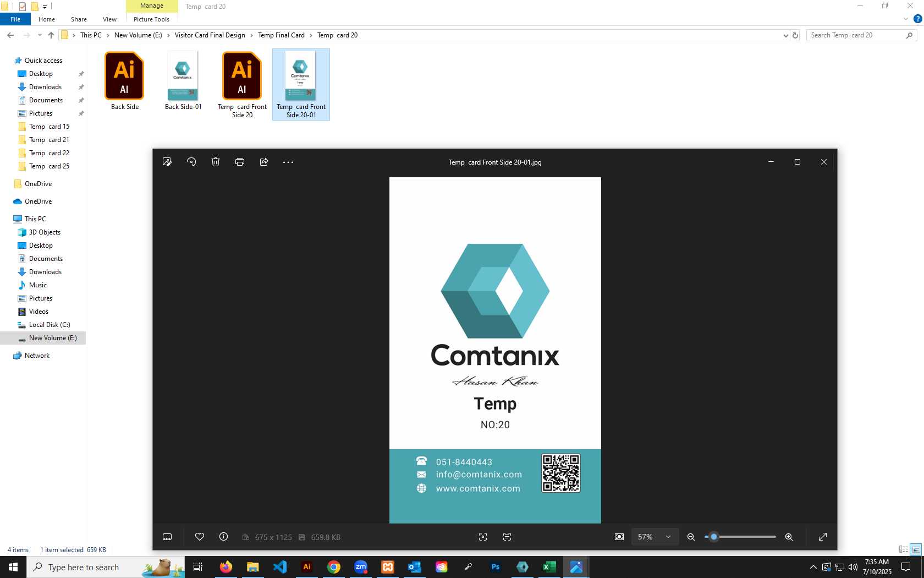This screenshot has height=578, width=924.
Task: Fit image to window with fit icon
Action: [619, 537]
